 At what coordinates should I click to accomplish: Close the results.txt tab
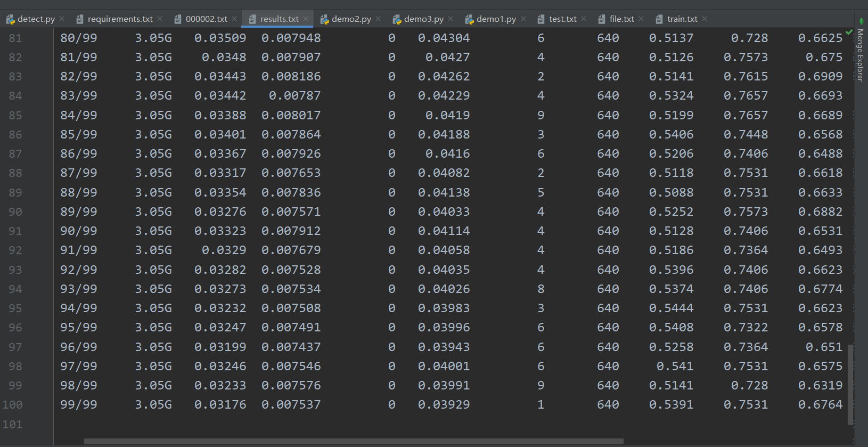306,19
